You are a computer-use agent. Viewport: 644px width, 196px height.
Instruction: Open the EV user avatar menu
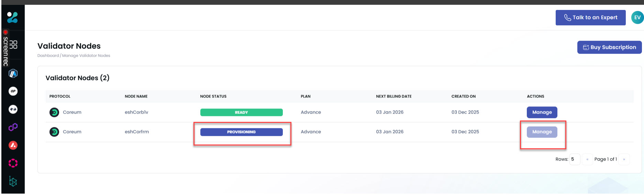tap(637, 18)
